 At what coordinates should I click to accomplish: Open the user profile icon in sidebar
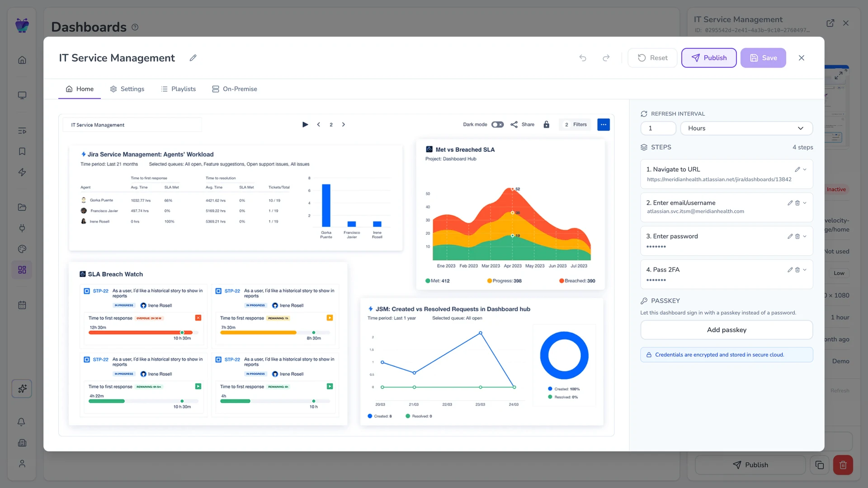(22, 464)
